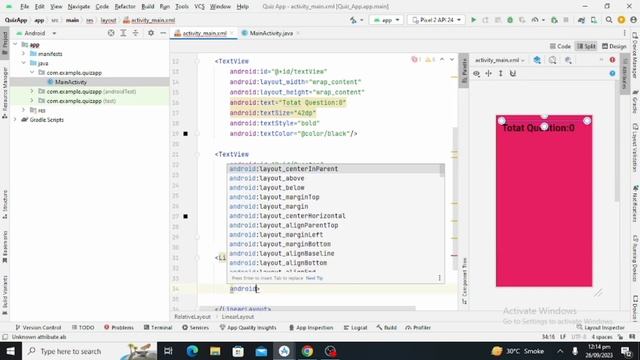Screen dimensions: 640x360
Task: Open the VCS menu
Action: point(199,7)
